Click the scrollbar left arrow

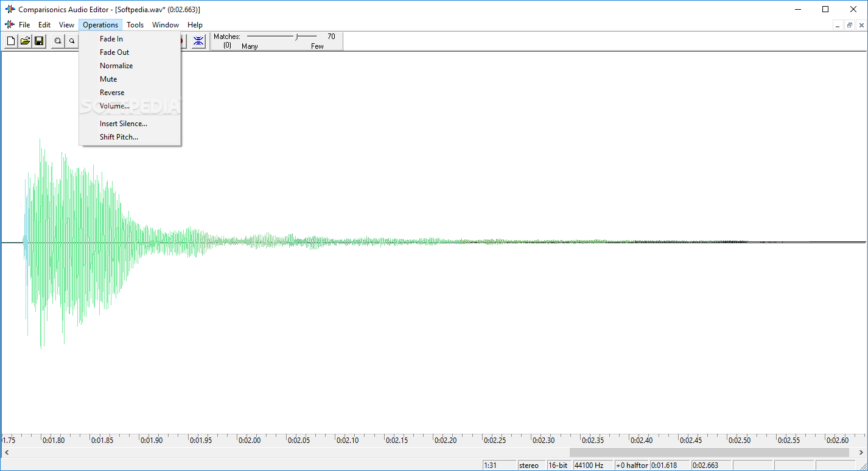point(6,453)
